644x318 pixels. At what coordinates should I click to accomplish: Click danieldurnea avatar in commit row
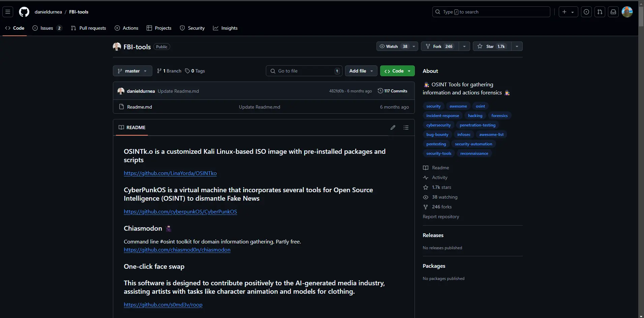coord(121,91)
